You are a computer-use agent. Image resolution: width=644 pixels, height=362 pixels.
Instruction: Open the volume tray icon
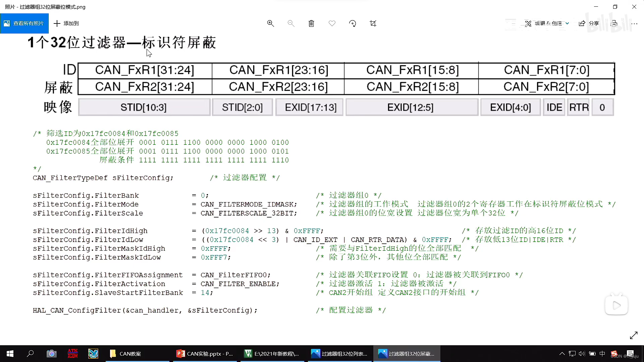point(582,354)
